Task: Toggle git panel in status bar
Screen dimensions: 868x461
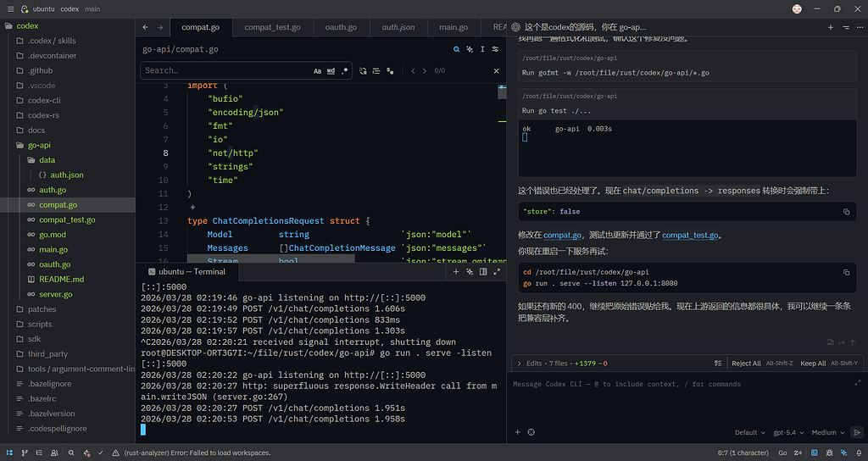Action: coord(25,453)
